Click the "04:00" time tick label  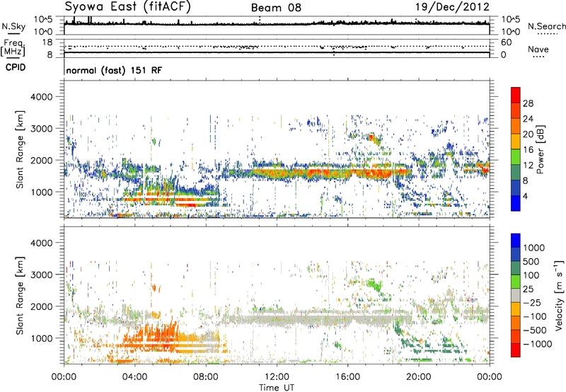click(x=134, y=377)
